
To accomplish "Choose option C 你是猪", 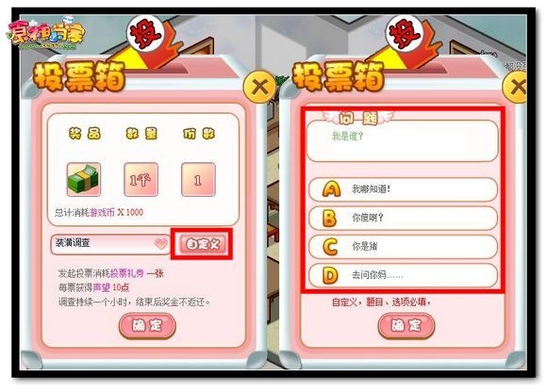I will coord(403,246).
